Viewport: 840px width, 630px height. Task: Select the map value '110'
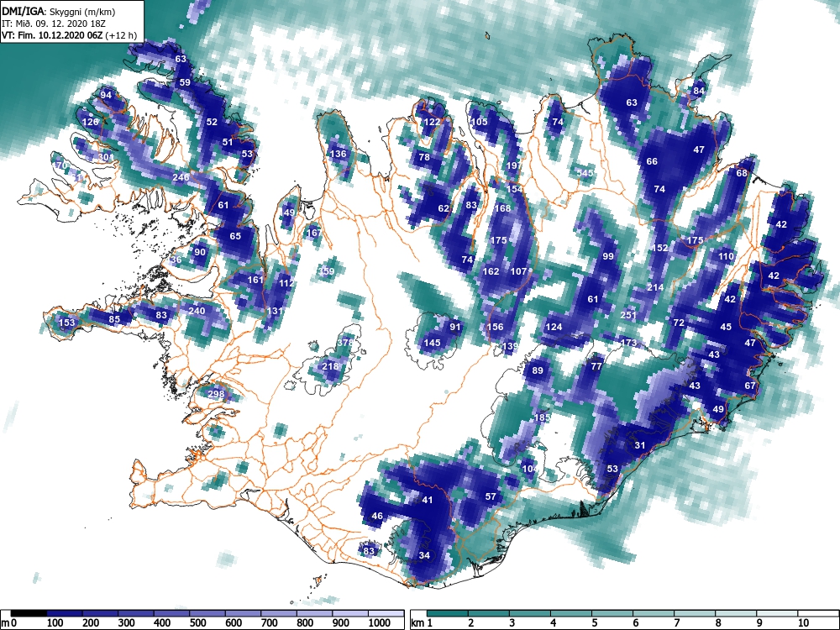[726, 256]
